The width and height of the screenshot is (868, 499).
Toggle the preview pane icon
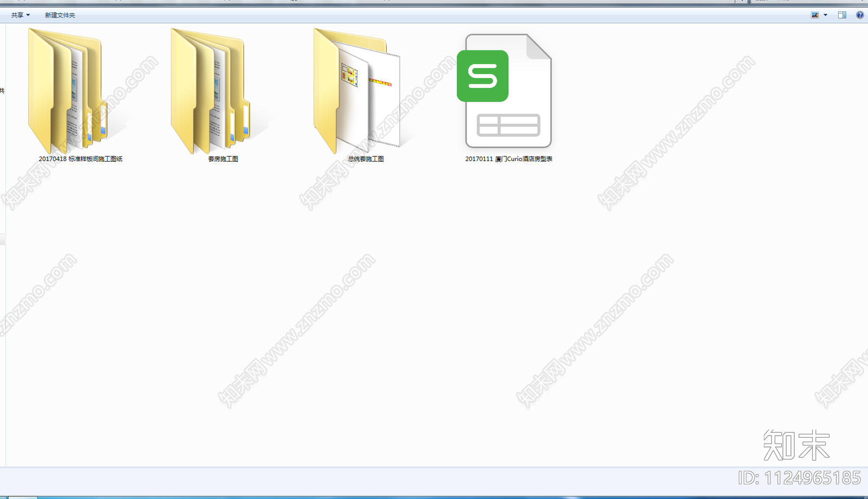pos(842,15)
